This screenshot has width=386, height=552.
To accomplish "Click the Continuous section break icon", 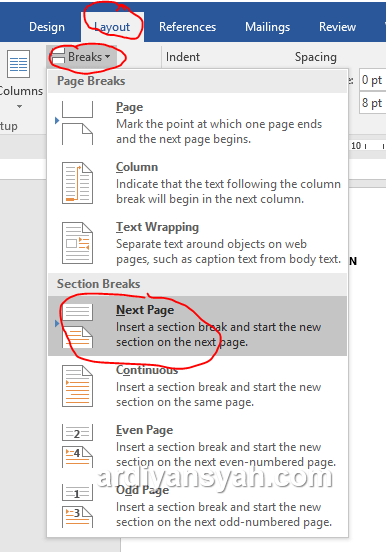I will point(77,386).
